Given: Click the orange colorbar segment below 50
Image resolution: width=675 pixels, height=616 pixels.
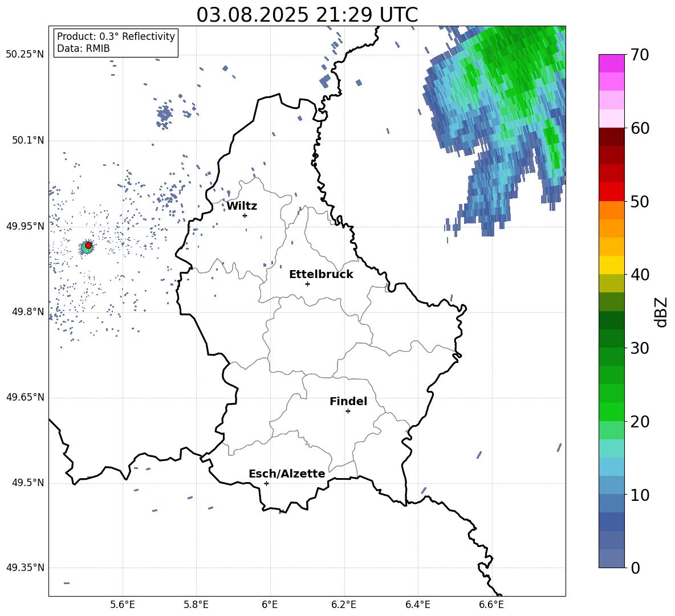Looking at the screenshot, I should pyautogui.click(x=611, y=210).
